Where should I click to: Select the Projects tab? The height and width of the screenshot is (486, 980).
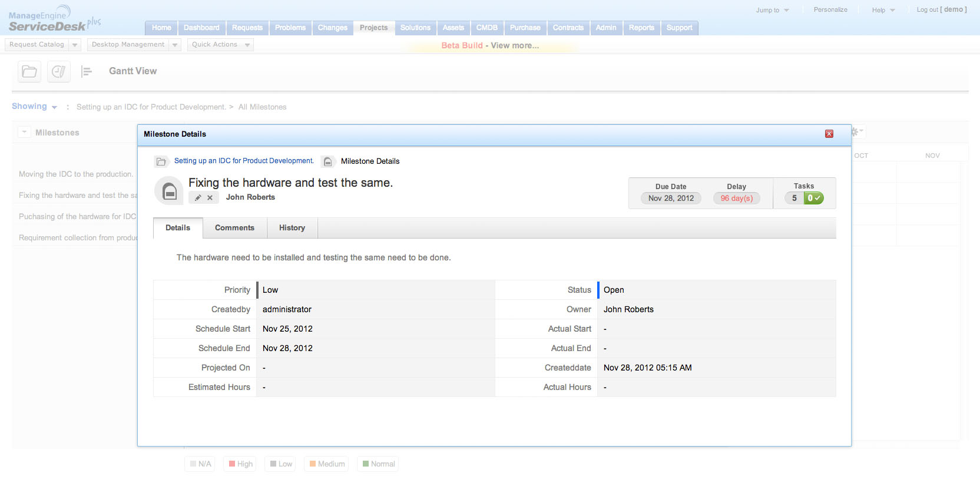coord(374,28)
